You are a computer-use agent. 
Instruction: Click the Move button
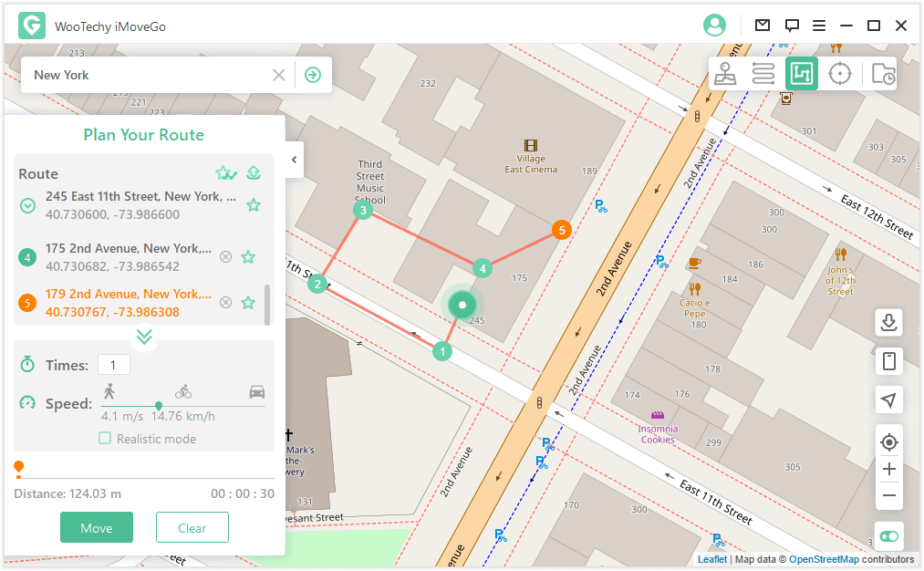tap(97, 528)
